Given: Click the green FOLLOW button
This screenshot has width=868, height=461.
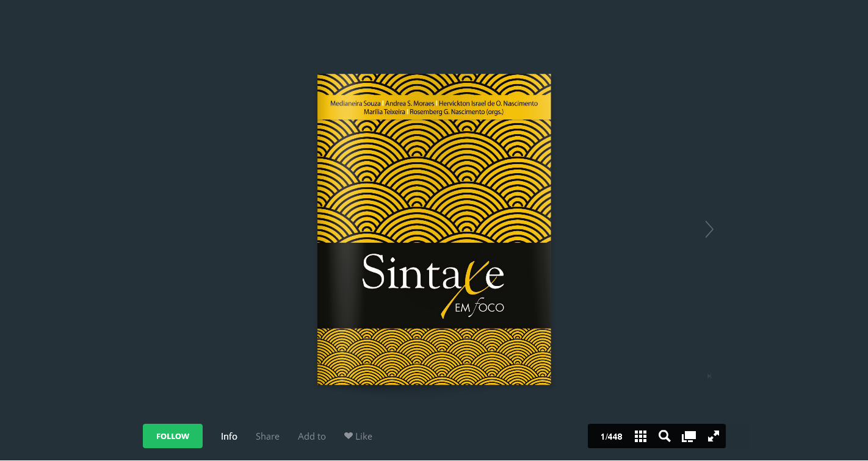Looking at the screenshot, I should click(x=173, y=436).
